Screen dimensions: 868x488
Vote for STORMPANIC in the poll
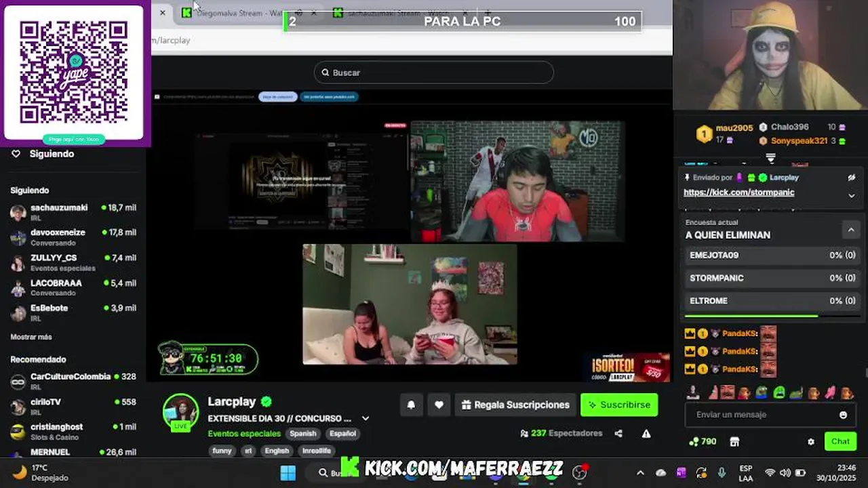coord(772,278)
